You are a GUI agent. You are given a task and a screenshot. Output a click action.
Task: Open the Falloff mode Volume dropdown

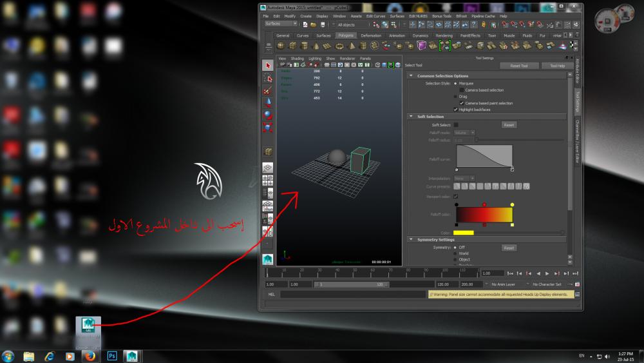point(464,133)
